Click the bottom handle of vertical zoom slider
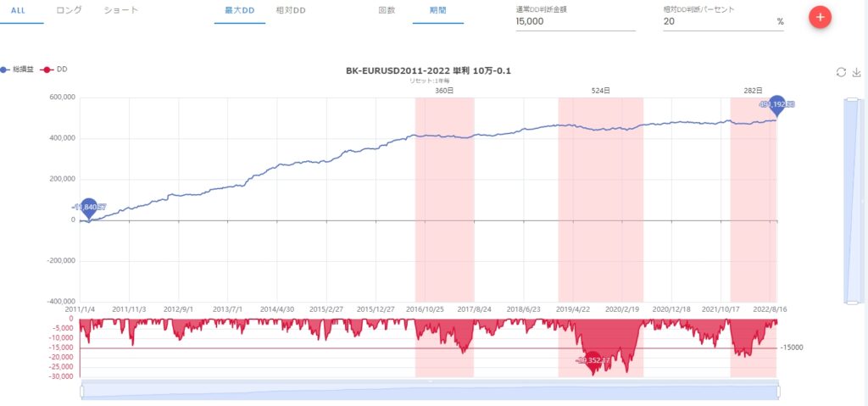Screen dimensions: 868x406 [x=852, y=303]
